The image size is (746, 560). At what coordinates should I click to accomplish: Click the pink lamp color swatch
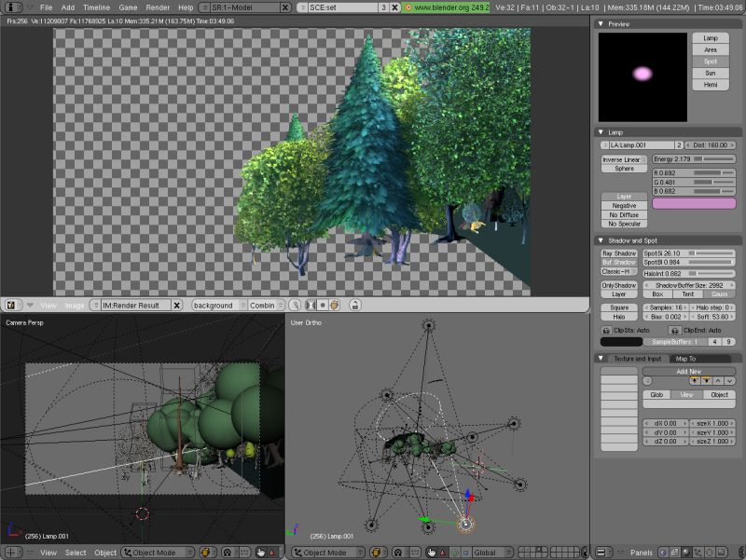[x=693, y=202]
